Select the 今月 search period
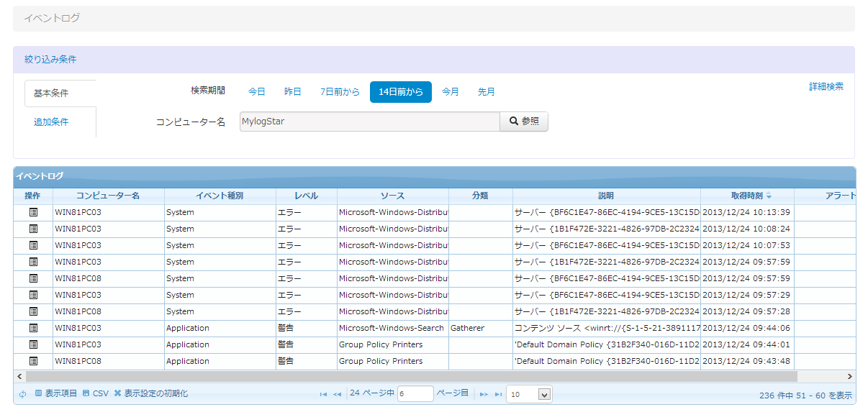Screen dimensions: 868x407 (451, 92)
